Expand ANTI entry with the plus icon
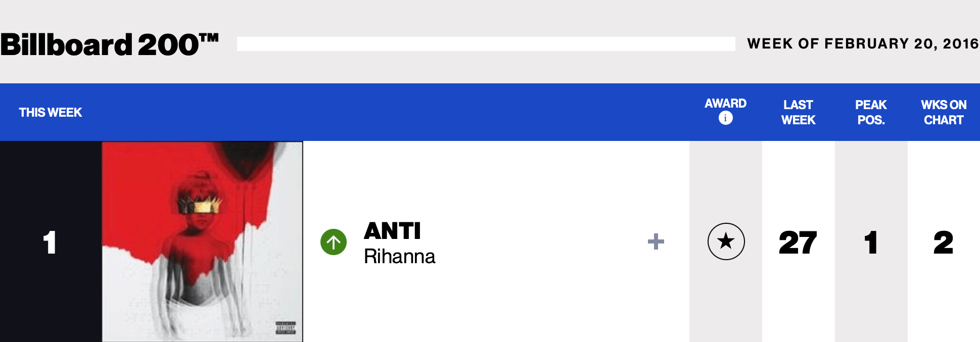 pos(656,241)
